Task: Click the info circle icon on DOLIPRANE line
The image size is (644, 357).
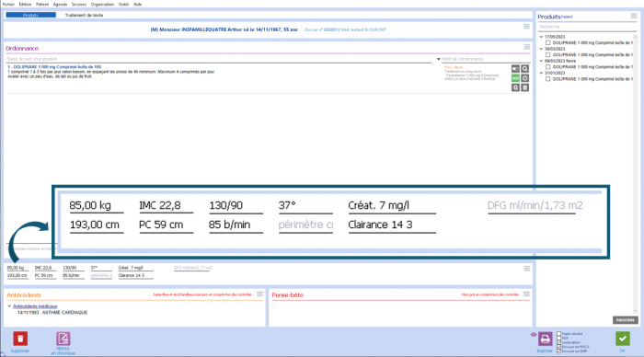Action: pyautogui.click(x=525, y=78)
